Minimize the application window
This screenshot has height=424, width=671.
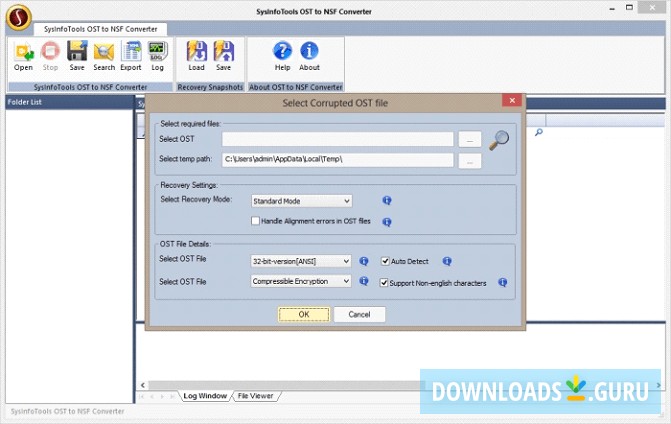(x=612, y=8)
